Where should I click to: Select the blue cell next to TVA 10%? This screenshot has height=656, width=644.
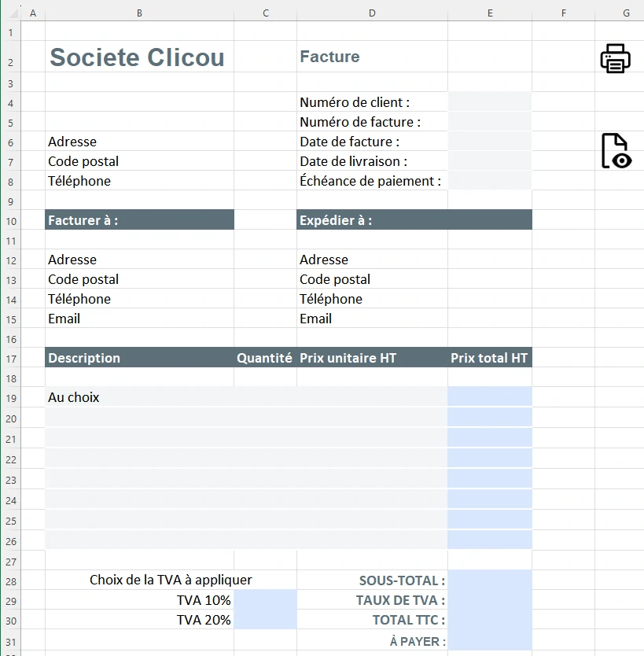(265, 600)
